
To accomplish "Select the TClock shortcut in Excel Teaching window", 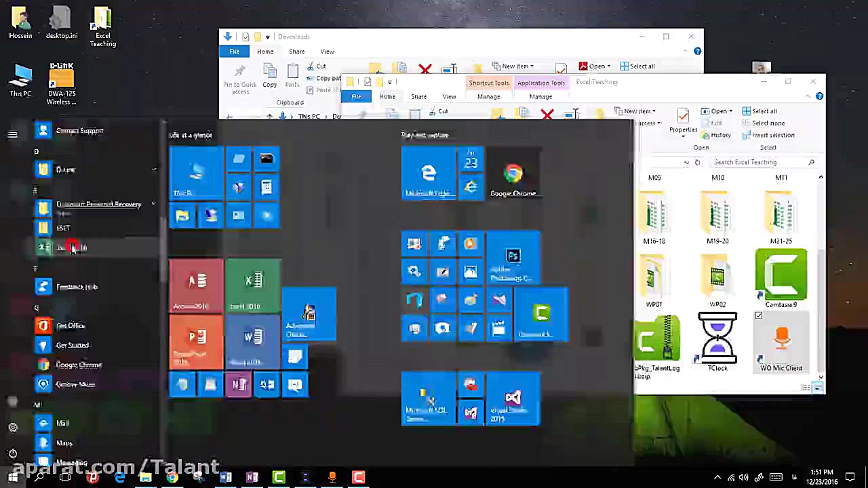I will coord(717,342).
